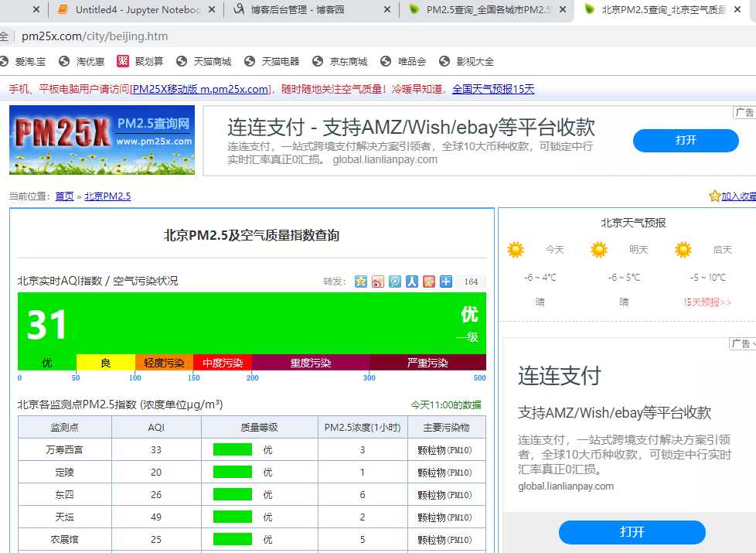Click 农展馆 monitoring station cell
This screenshot has width=756, height=553.
click(65, 540)
